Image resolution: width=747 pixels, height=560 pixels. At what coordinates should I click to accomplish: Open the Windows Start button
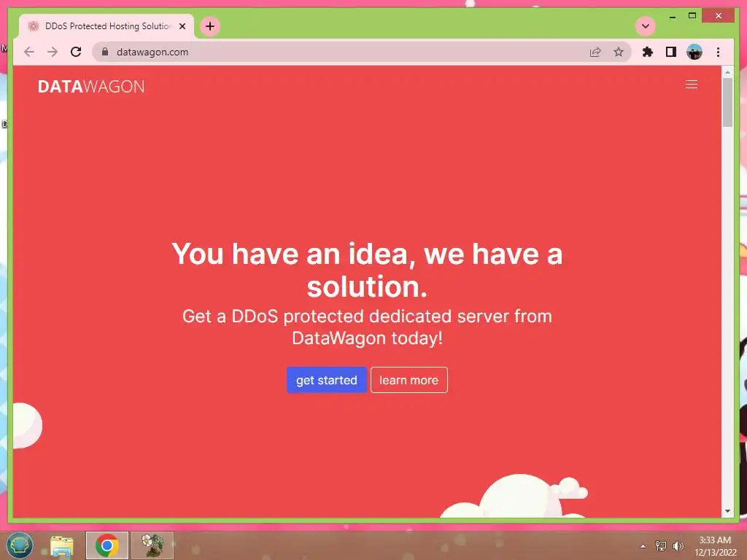[20, 545]
